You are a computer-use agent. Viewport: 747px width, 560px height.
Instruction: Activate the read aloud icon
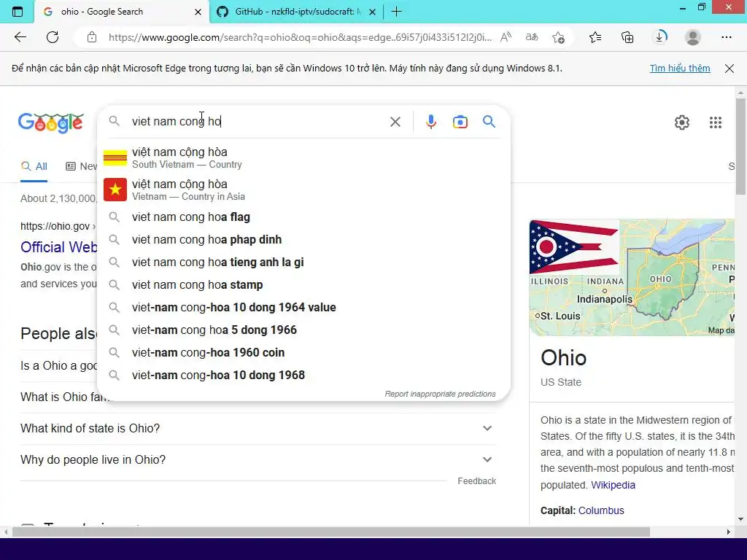(506, 37)
